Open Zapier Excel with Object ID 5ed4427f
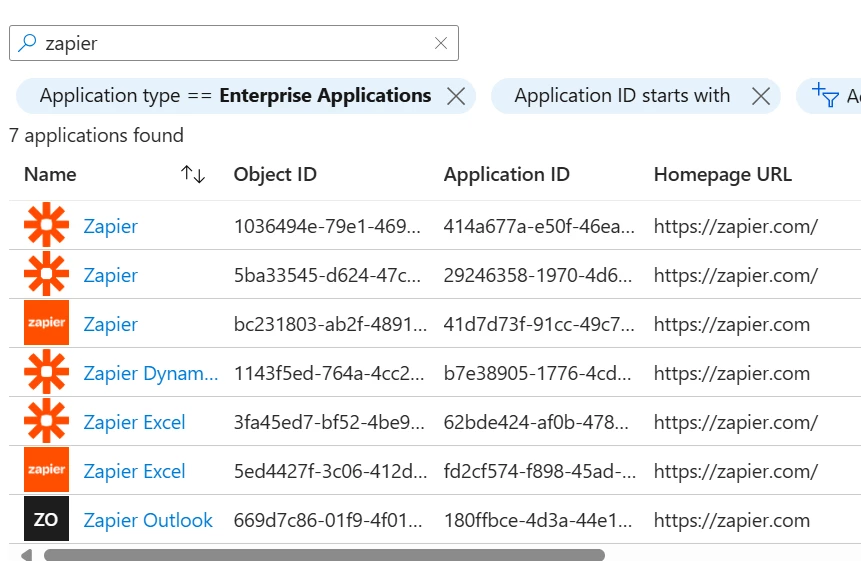The height and width of the screenshot is (561, 861). pyautogui.click(x=134, y=471)
